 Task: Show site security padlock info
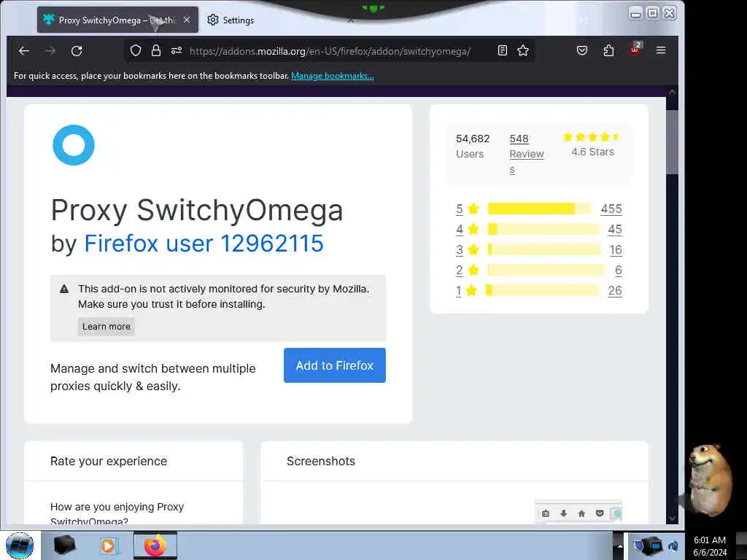click(x=156, y=50)
